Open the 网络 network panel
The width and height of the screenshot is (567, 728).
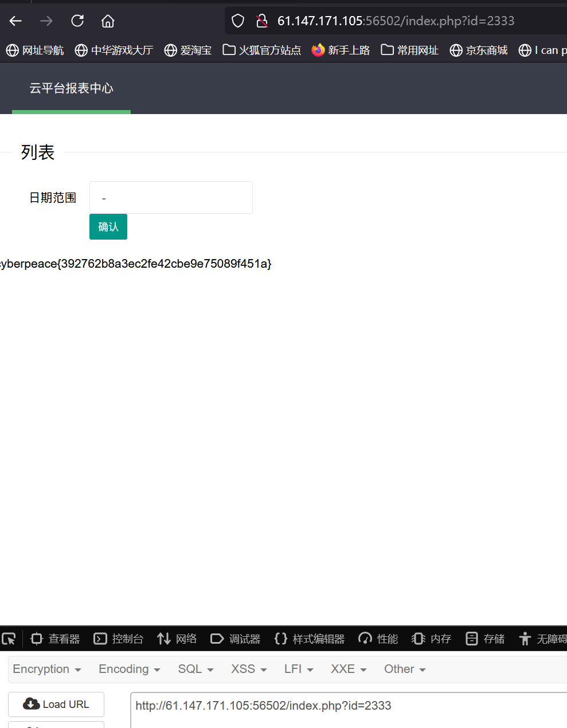[177, 639]
